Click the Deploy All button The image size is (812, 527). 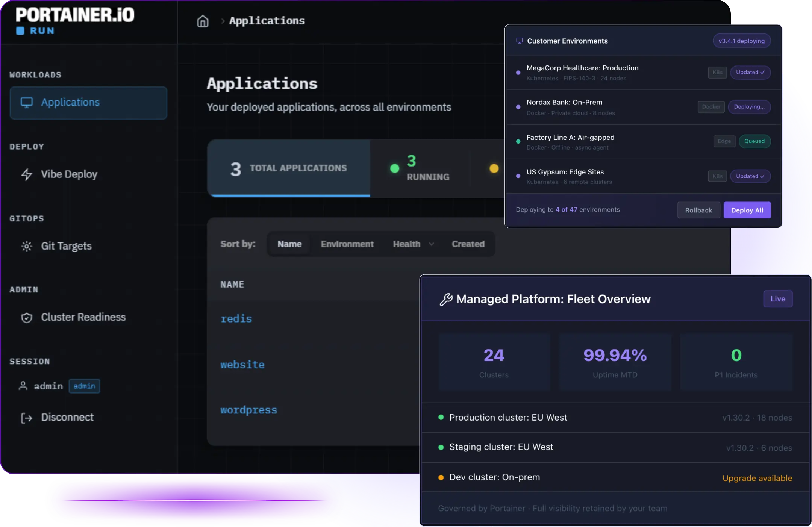click(747, 210)
